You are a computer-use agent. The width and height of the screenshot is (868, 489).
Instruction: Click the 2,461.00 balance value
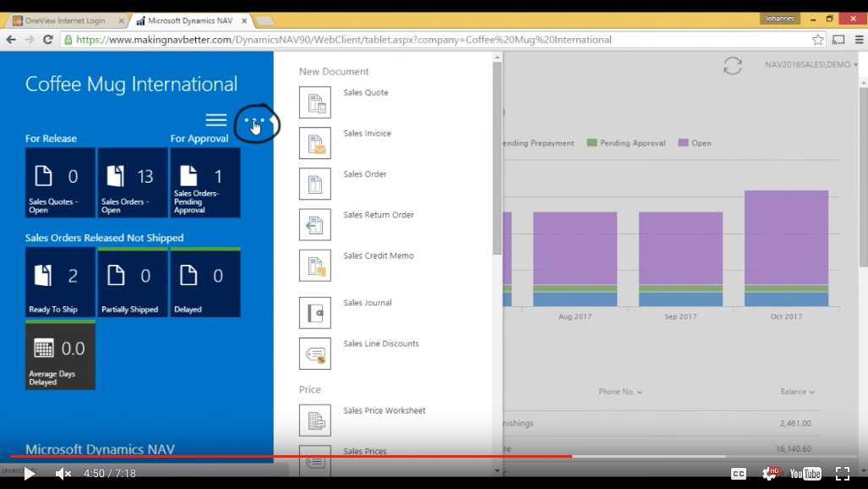pyautogui.click(x=795, y=423)
